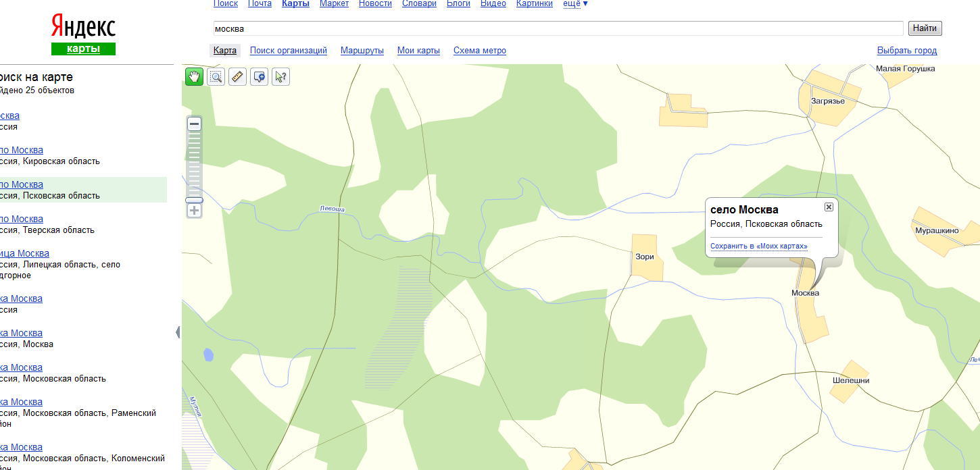Expand the 'ещё' services dropdown
980x470 pixels.
575,4
